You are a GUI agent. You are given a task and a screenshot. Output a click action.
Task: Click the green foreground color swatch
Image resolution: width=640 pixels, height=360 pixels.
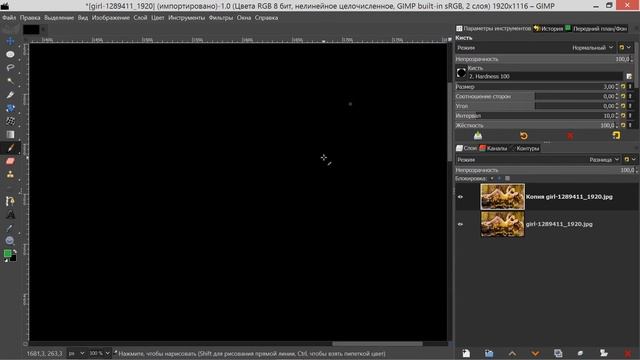[7, 253]
